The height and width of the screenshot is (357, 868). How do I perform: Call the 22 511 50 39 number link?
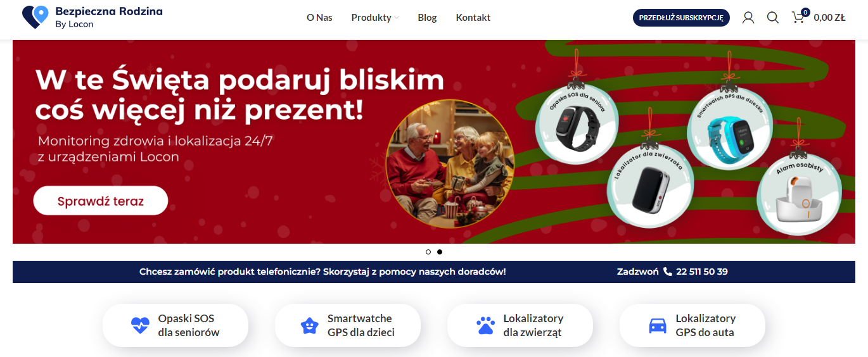tap(702, 272)
